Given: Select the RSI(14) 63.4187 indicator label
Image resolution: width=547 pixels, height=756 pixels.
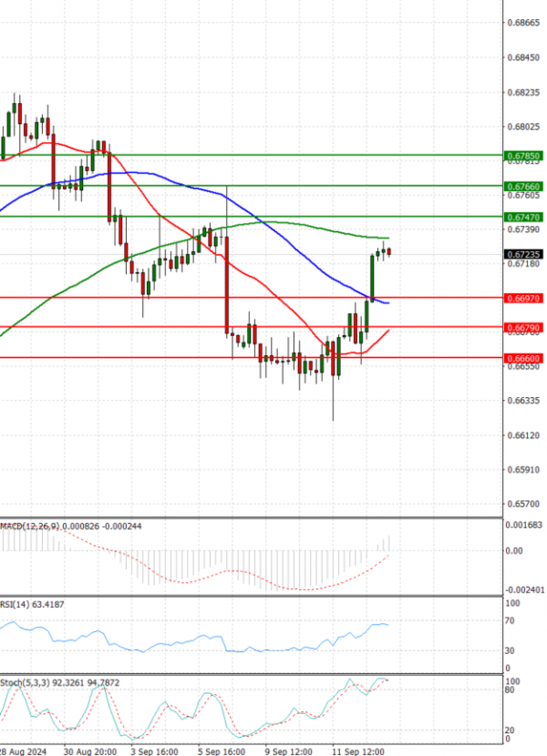Looking at the screenshot, I should [32, 605].
